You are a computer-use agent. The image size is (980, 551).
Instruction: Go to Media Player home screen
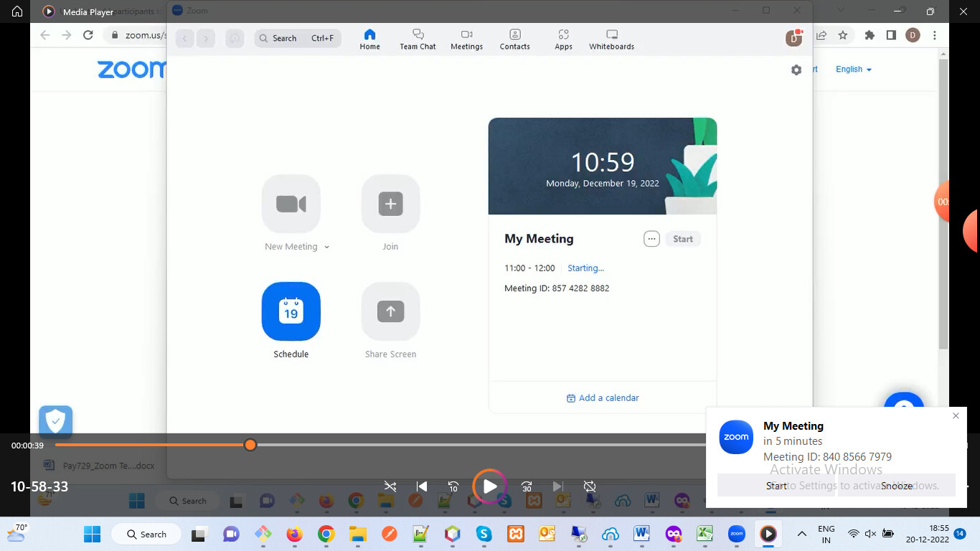pos(17,11)
